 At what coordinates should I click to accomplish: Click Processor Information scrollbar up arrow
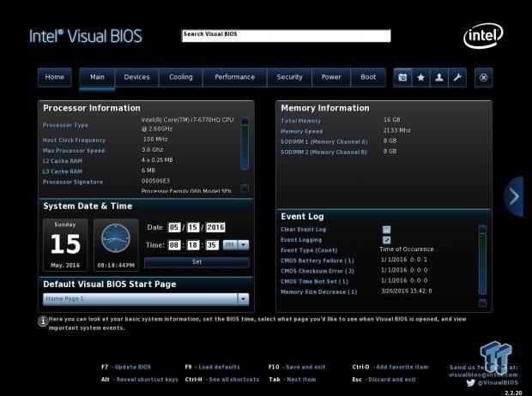click(245, 120)
